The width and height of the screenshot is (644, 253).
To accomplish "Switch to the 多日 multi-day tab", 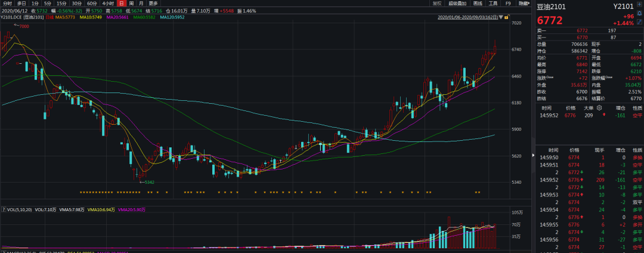I will pyautogui.click(x=21, y=4).
